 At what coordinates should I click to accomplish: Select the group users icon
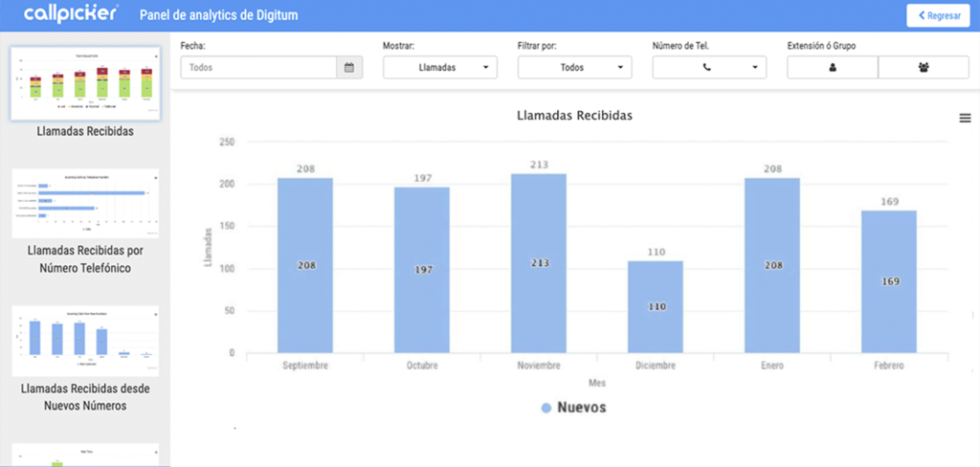tap(923, 68)
